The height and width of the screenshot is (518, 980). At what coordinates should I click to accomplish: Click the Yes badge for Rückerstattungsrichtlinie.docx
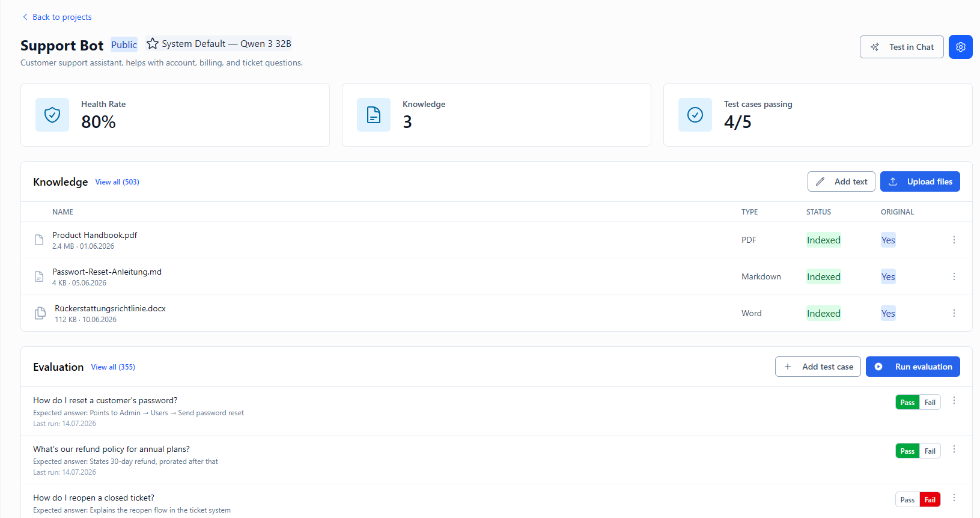[x=888, y=313]
